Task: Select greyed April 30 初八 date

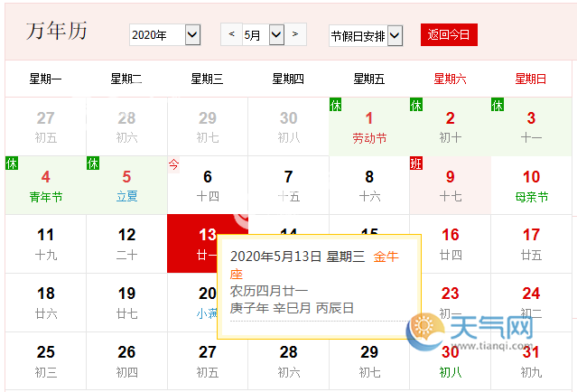Action: pyautogui.click(x=289, y=126)
